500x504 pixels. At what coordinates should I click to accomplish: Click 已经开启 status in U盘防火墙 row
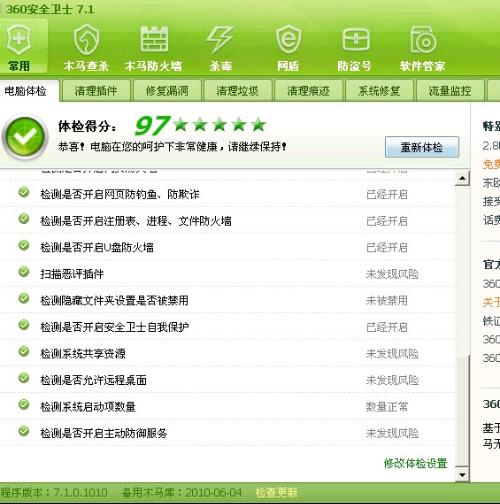tap(387, 247)
